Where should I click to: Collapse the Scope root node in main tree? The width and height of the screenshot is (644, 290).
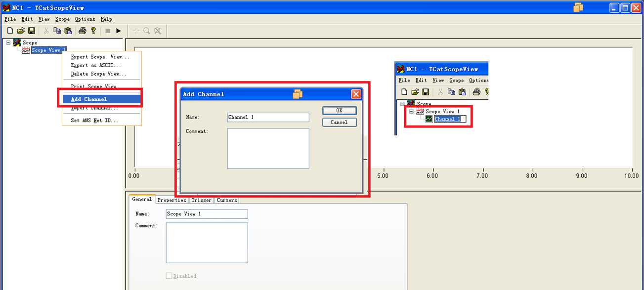[8, 42]
